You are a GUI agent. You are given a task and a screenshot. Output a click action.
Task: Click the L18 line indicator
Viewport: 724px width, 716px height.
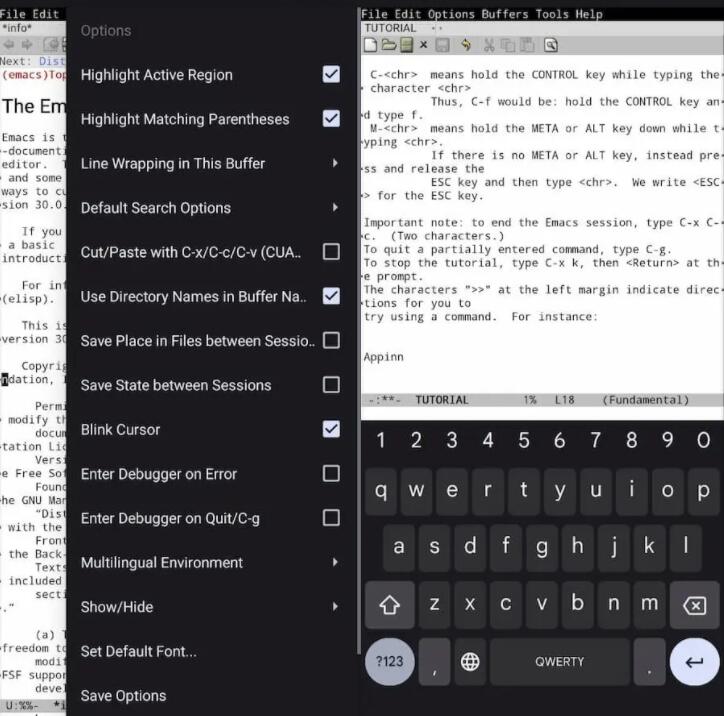[565, 400]
